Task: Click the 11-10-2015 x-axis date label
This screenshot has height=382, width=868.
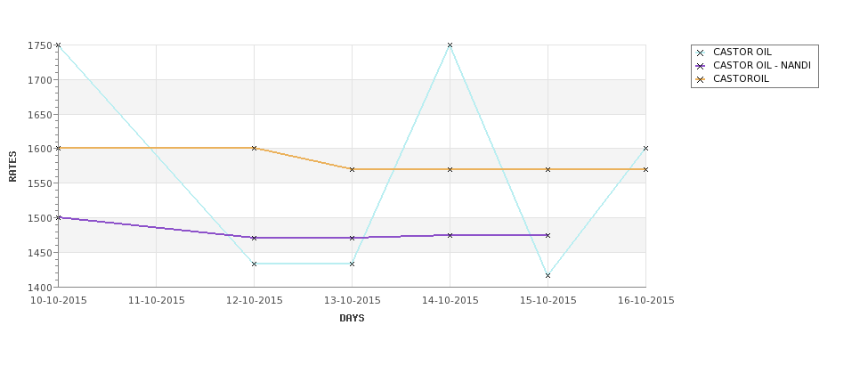Action: tap(156, 301)
